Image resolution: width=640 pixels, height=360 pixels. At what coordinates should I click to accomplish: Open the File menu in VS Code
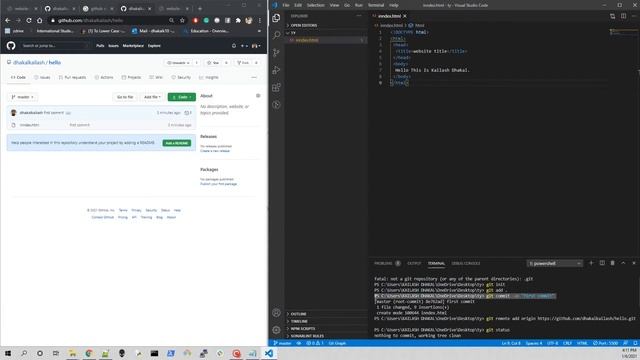click(x=286, y=5)
